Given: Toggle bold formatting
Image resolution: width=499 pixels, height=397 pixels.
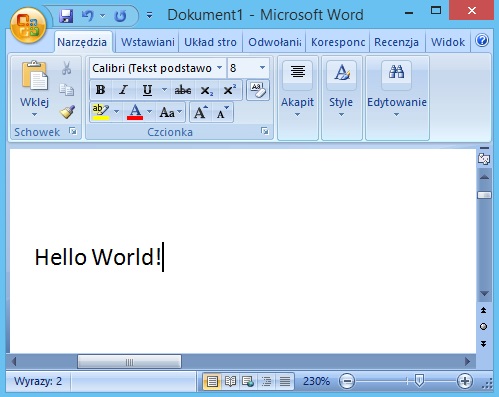Looking at the screenshot, I should (x=100, y=90).
